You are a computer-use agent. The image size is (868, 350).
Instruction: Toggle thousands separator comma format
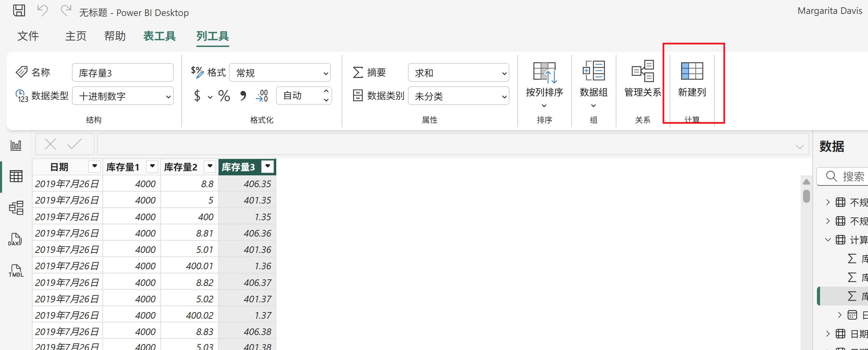243,96
